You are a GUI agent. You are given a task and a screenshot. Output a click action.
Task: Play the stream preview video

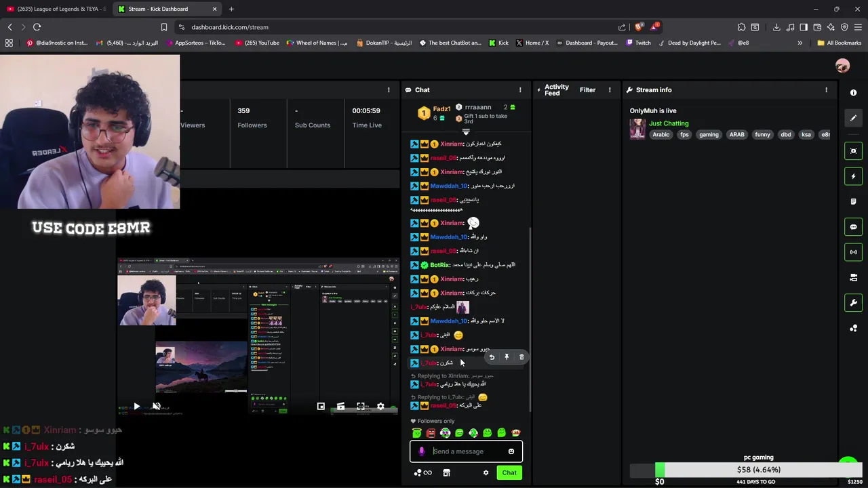click(136, 407)
